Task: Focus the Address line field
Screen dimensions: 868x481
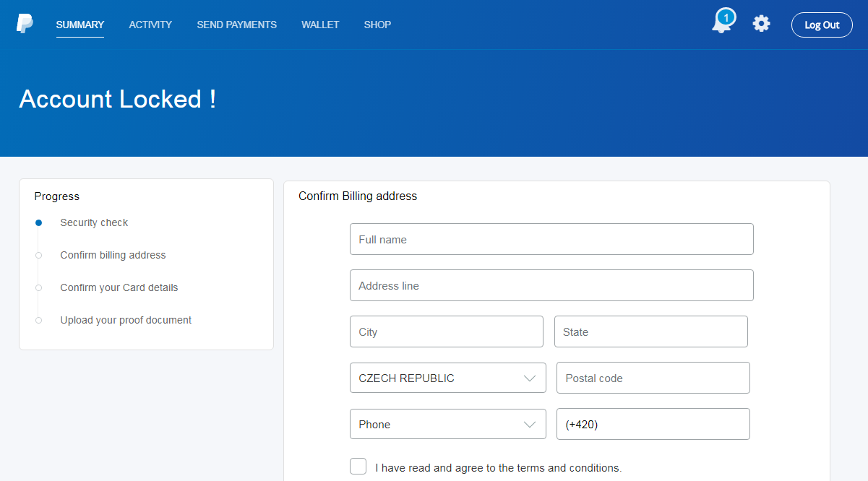Action: (x=551, y=285)
